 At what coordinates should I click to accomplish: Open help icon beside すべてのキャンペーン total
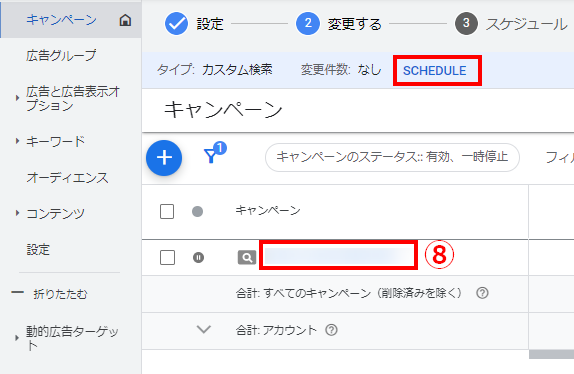pyautogui.click(x=482, y=293)
